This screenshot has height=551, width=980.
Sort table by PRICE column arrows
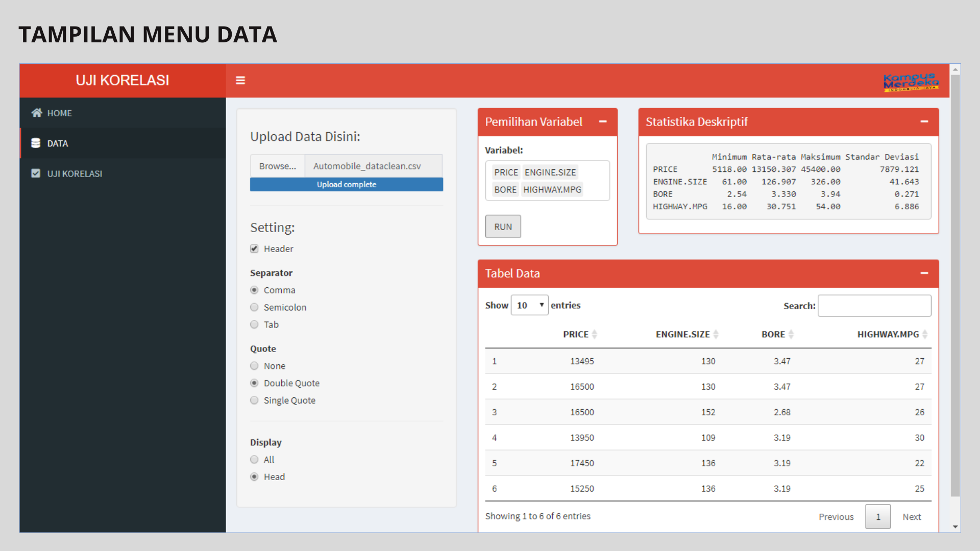[595, 335]
